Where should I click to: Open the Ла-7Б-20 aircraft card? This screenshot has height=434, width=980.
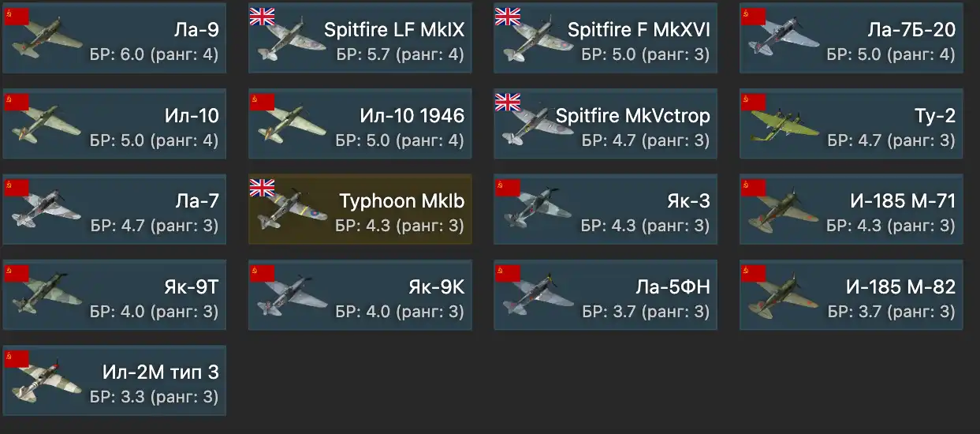click(x=851, y=38)
